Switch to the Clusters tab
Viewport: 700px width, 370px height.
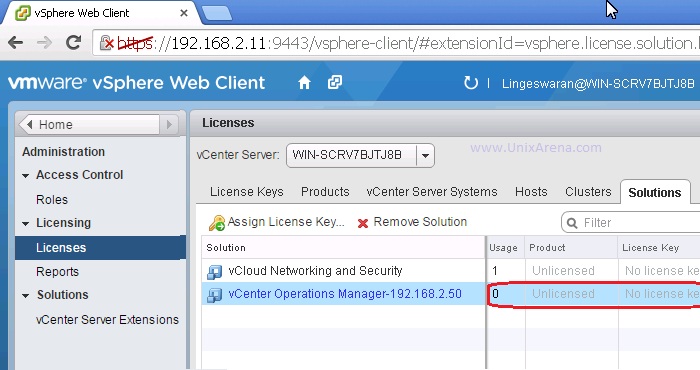588,192
